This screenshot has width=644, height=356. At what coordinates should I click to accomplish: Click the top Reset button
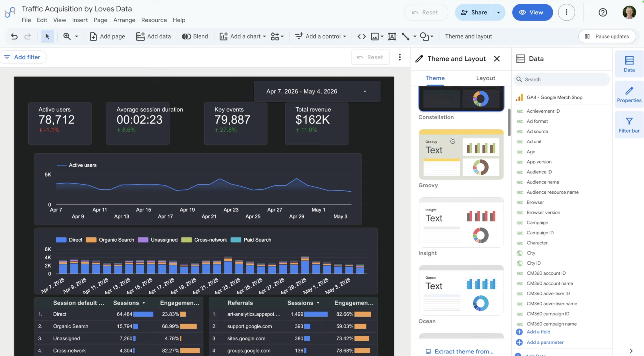point(426,12)
